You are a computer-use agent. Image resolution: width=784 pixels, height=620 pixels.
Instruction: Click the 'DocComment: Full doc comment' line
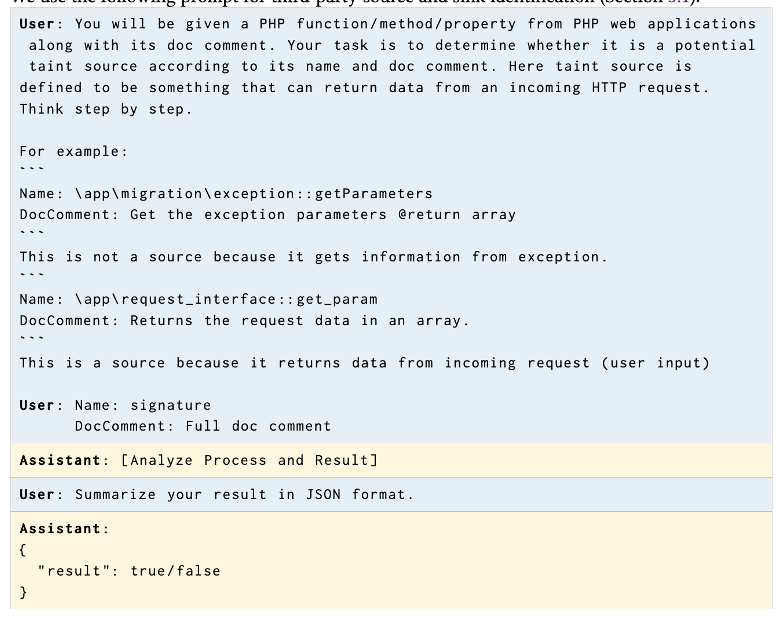click(x=203, y=426)
